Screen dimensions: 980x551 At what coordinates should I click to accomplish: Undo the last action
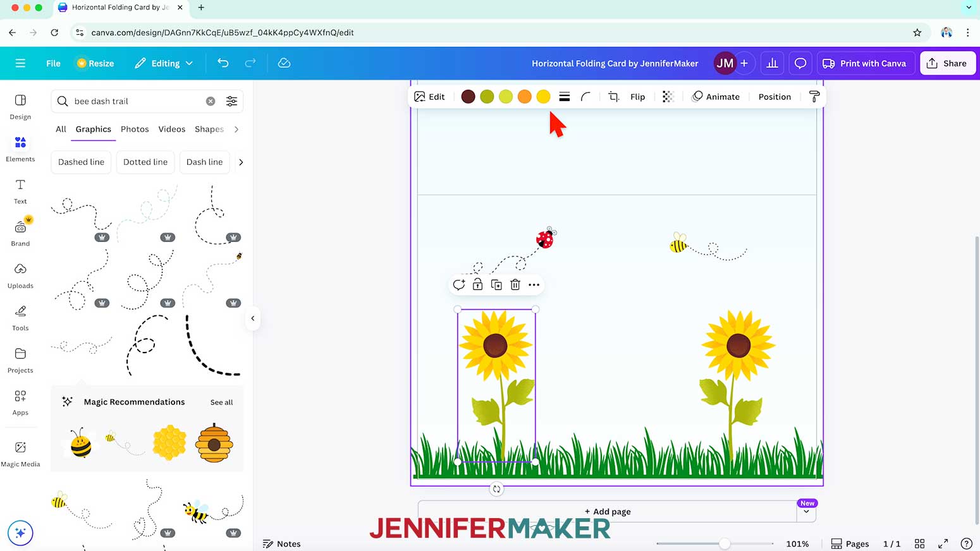(x=223, y=63)
